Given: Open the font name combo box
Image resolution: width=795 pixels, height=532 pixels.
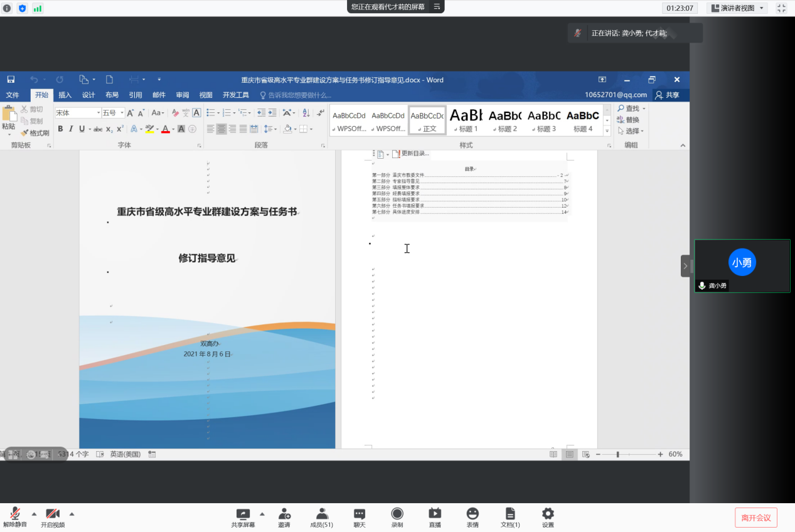Looking at the screenshot, I should (77, 113).
